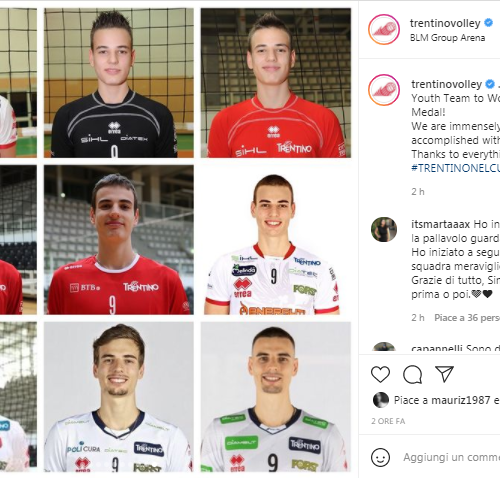Open the black jersey number 9 photo
The height and width of the screenshot is (486, 500).
(119, 83)
